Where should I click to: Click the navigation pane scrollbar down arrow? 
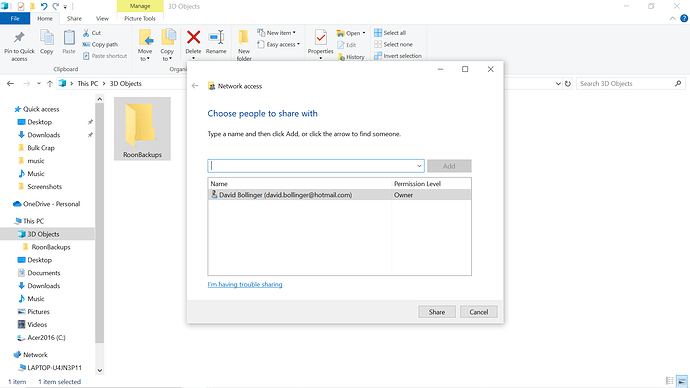(99, 370)
